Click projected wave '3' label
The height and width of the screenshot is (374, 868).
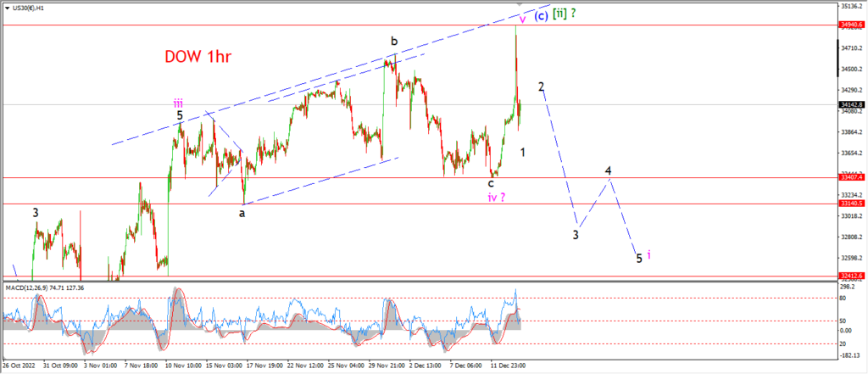pyautogui.click(x=576, y=234)
